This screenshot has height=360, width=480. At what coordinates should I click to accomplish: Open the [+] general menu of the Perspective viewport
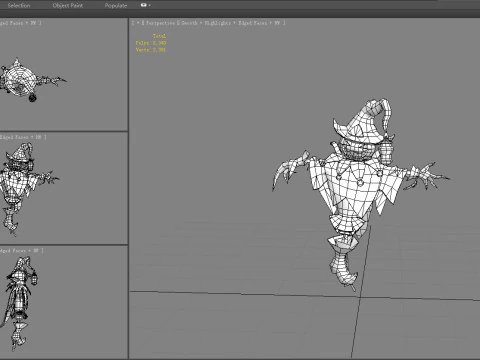pos(137,23)
